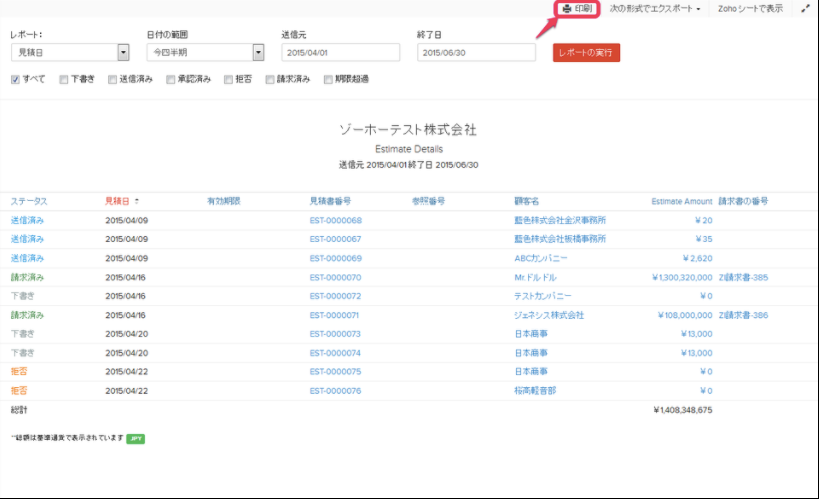Screen dimensions: 819x499
Task: Uncheck the すべて checkbox
Action: click(15, 79)
